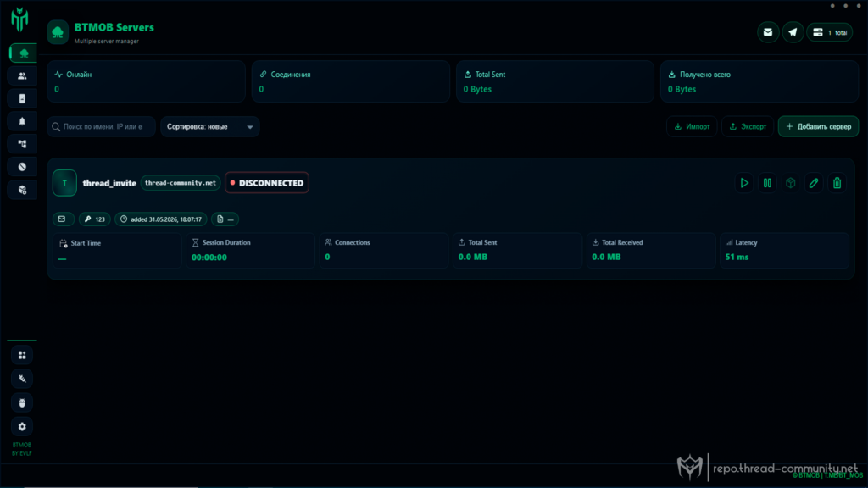
Task: Select the 'thread_invite' server name
Action: [109, 183]
